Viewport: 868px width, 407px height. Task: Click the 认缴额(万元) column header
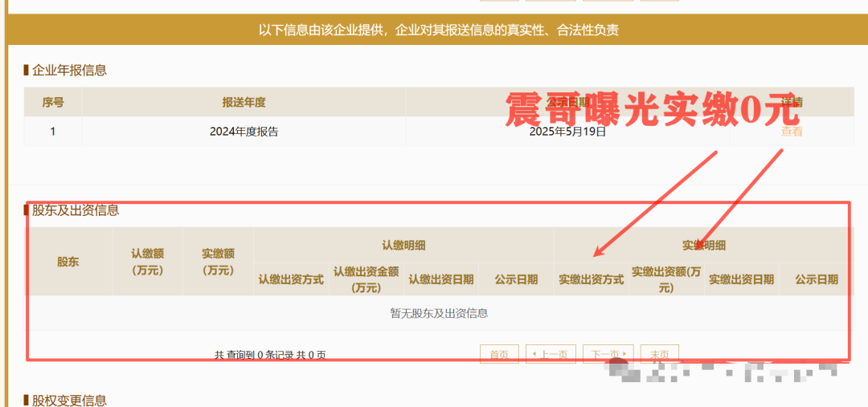pos(147,262)
